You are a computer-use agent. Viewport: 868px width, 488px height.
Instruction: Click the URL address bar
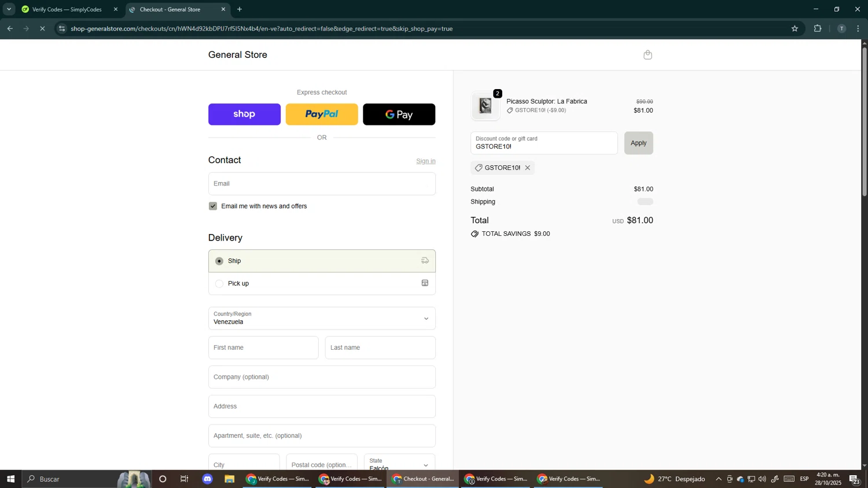428,28
